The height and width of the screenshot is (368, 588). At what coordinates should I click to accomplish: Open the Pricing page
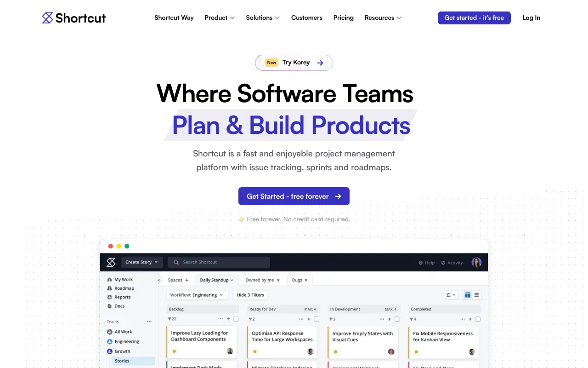click(344, 18)
